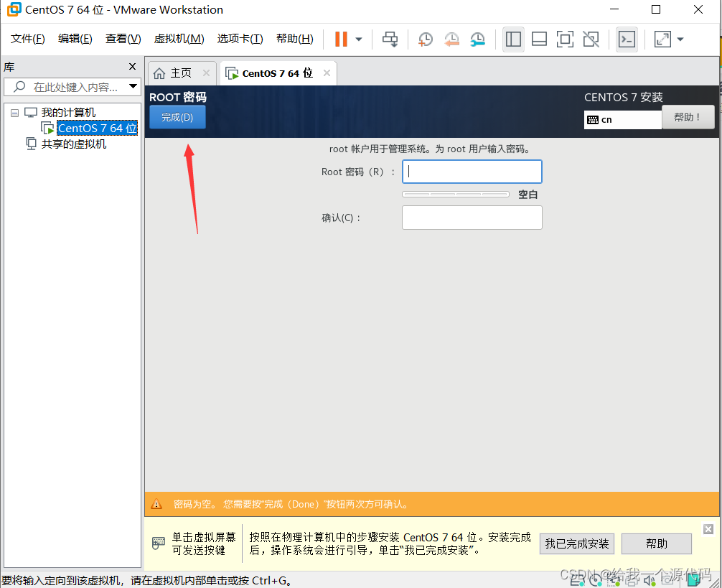The image size is (722, 588).
Task: Open the stretch display dropdown arrow
Action: (x=680, y=39)
